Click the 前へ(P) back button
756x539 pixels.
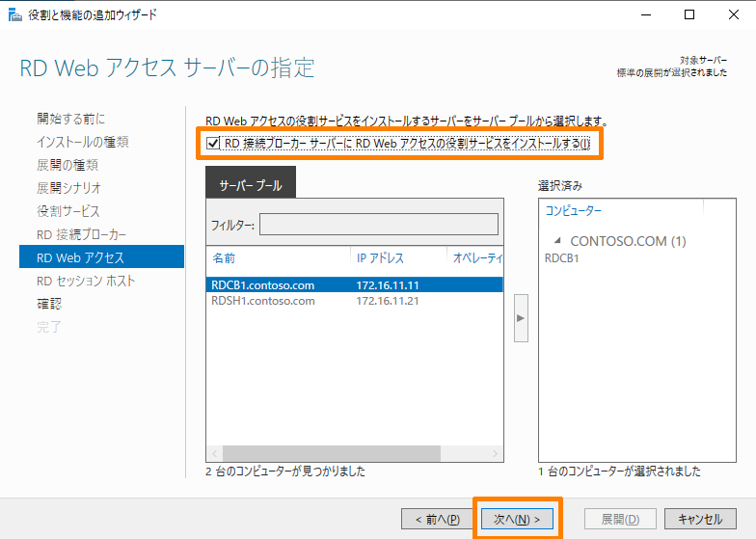click(x=438, y=519)
